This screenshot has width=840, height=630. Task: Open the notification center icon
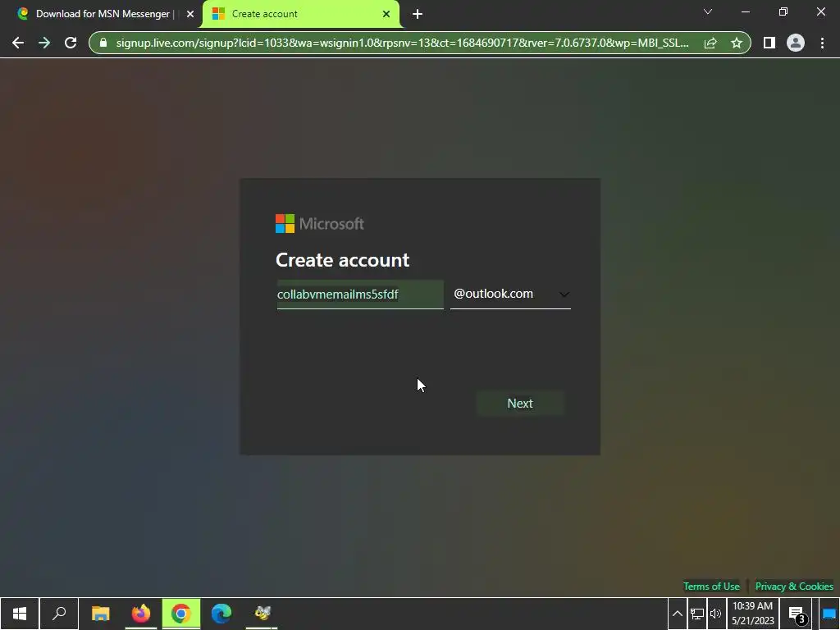tap(797, 614)
